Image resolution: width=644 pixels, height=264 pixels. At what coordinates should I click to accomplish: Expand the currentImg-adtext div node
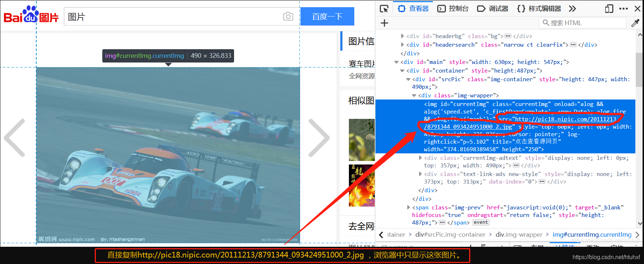click(x=420, y=158)
